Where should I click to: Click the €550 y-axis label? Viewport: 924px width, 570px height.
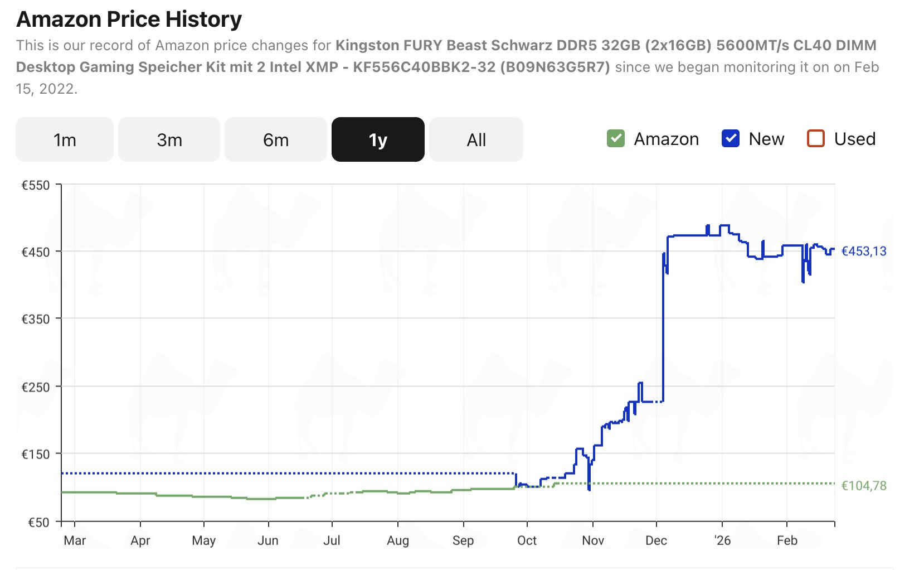36,185
